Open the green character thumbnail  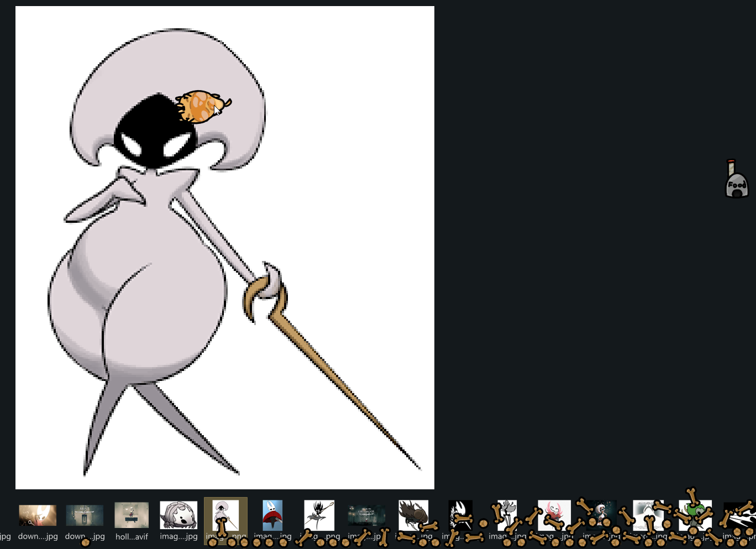(695, 515)
